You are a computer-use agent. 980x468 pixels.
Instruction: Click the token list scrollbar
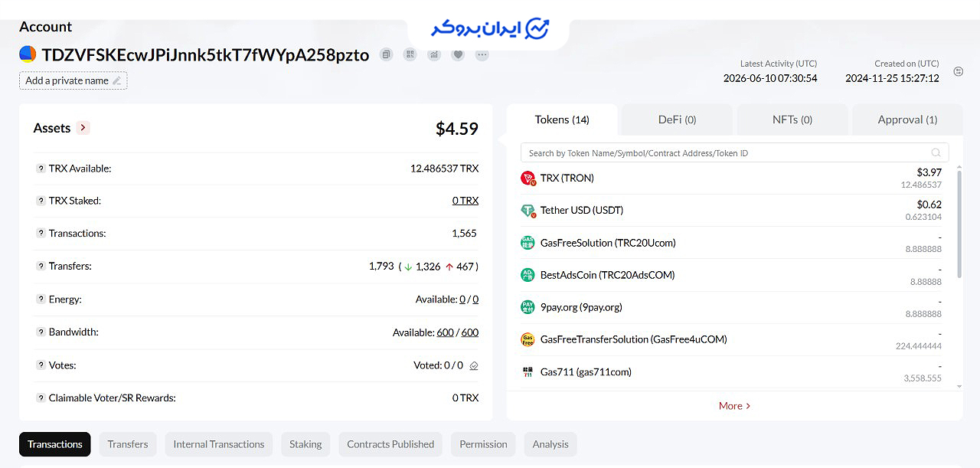960,222
